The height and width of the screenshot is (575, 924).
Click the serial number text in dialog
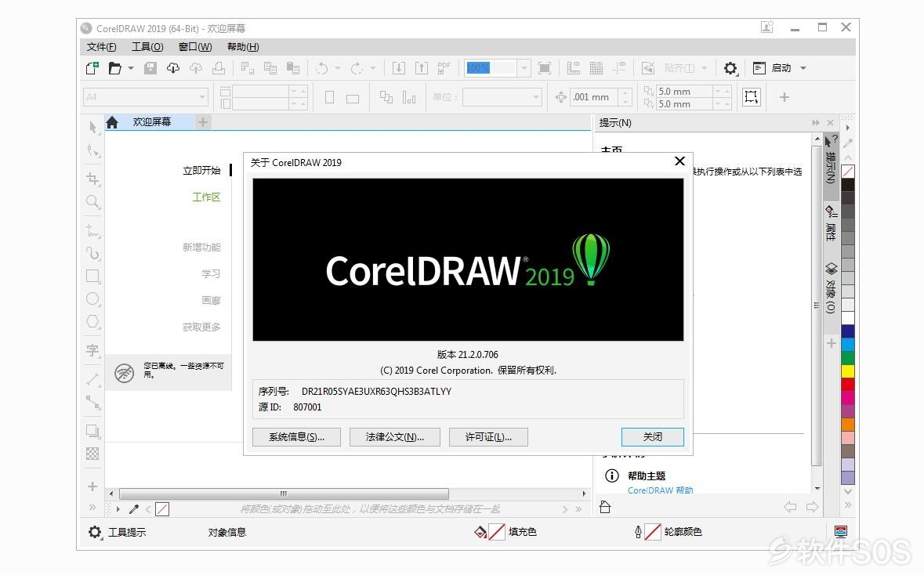pyautogui.click(x=376, y=391)
